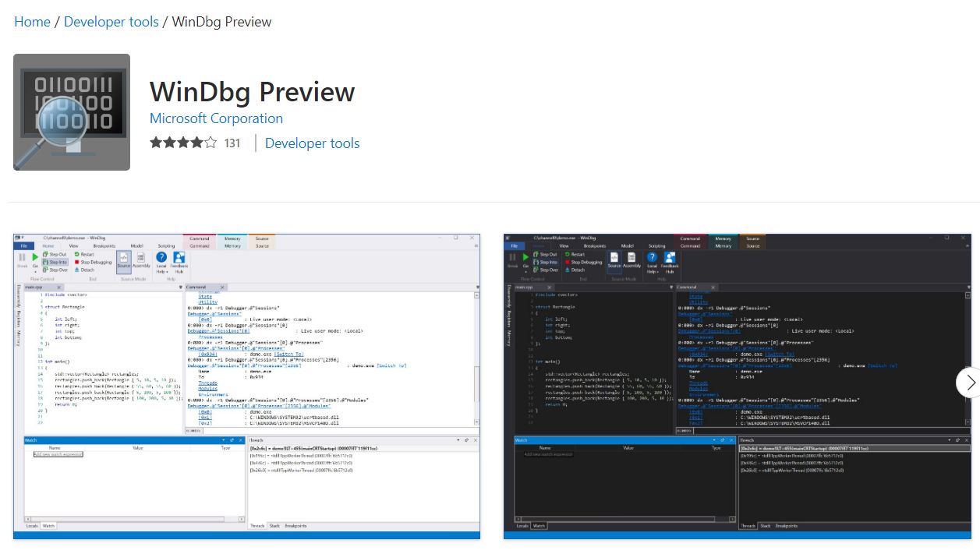Show the next screenshot with the arrow
This screenshot has width=980, height=554.
pos(969,383)
